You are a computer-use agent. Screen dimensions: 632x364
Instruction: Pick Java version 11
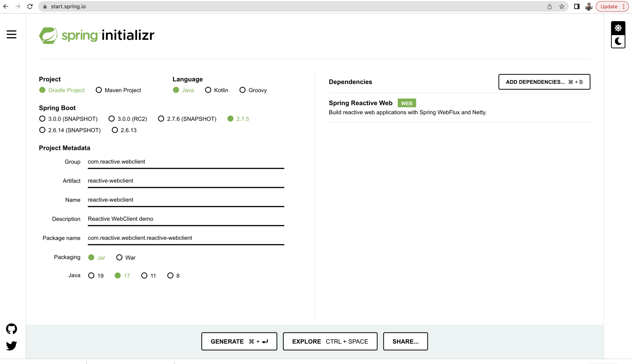tap(144, 276)
